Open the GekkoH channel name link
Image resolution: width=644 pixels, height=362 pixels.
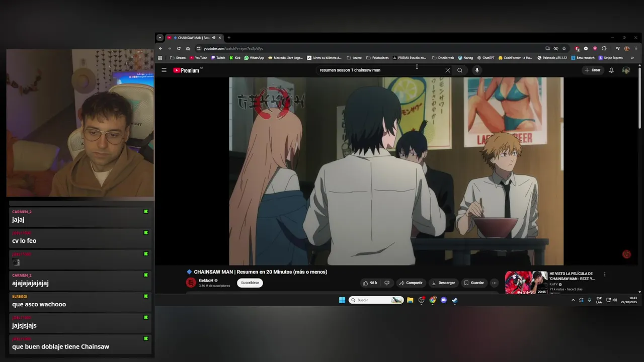tap(206, 281)
